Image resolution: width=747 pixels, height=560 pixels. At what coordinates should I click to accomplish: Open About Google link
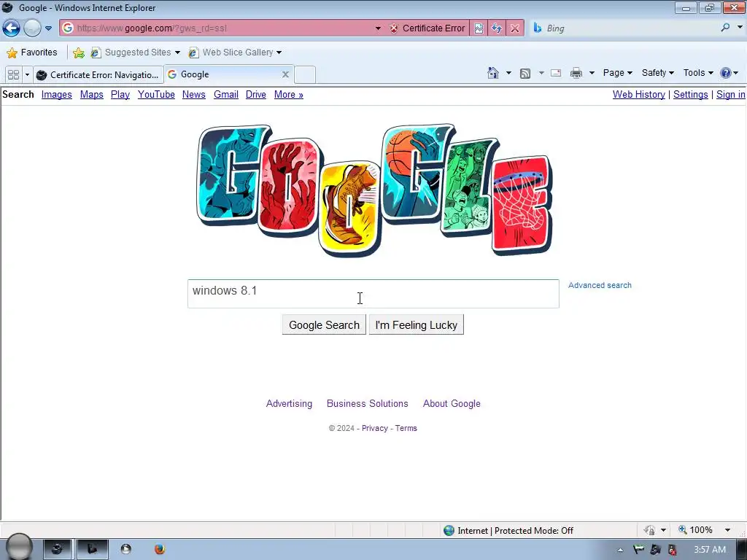tap(452, 403)
